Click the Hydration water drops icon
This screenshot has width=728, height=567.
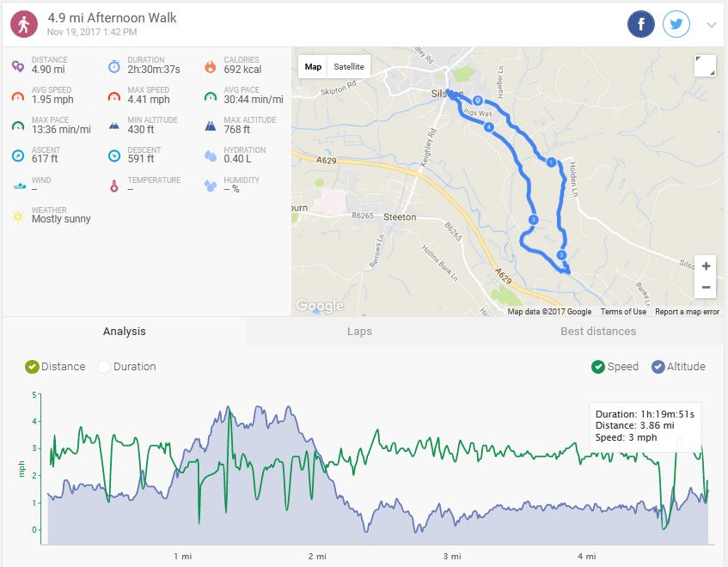click(211, 155)
